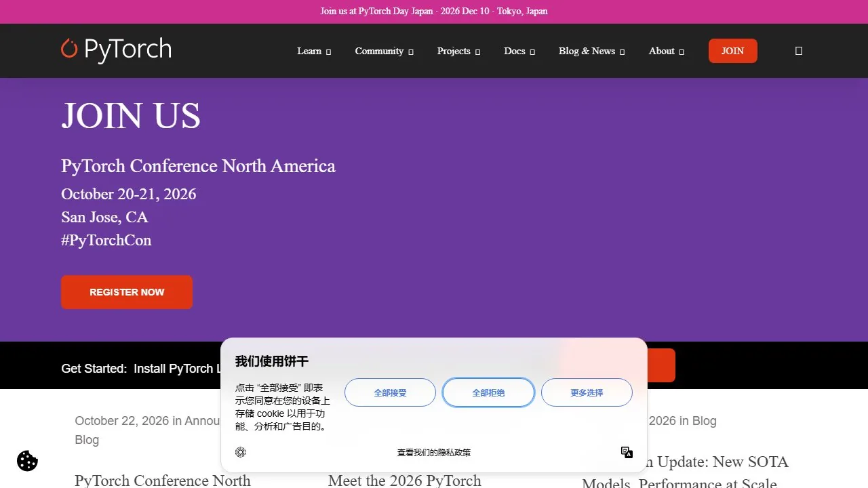Open the "Meet the 2026 PyTorch" article headline

click(405, 481)
